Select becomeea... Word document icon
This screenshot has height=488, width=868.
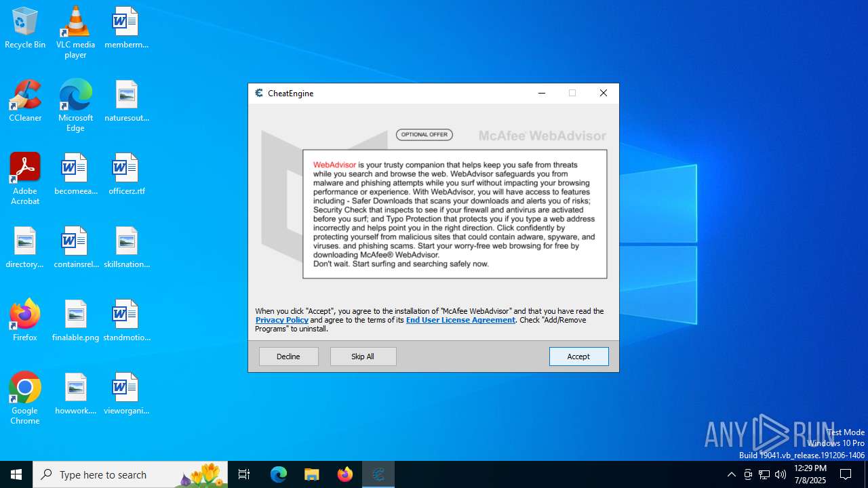(x=75, y=174)
